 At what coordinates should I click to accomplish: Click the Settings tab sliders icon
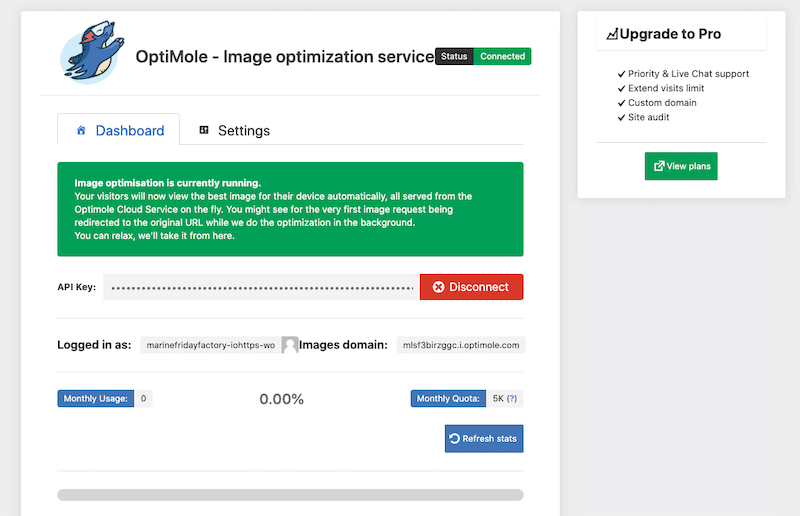point(204,130)
